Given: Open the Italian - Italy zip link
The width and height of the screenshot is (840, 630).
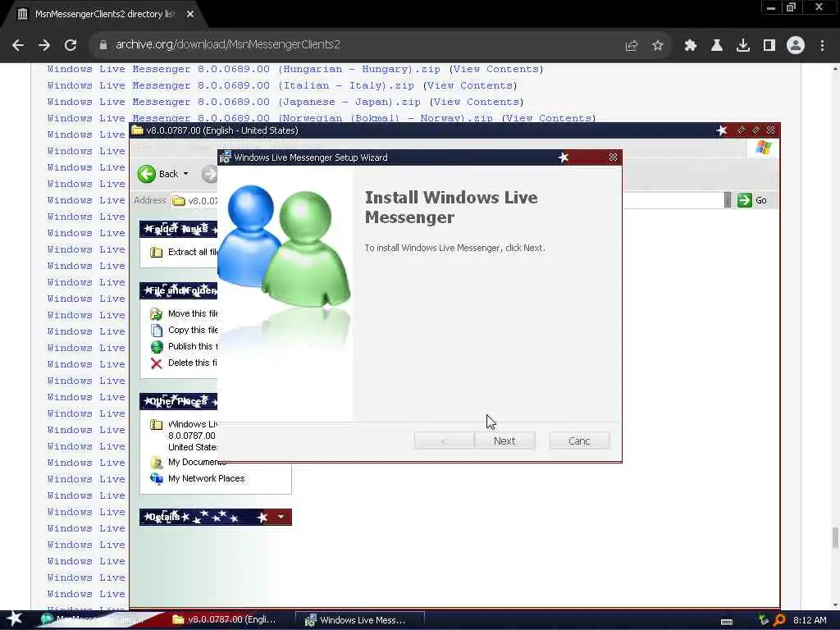Looking at the screenshot, I should pyautogui.click(x=231, y=85).
